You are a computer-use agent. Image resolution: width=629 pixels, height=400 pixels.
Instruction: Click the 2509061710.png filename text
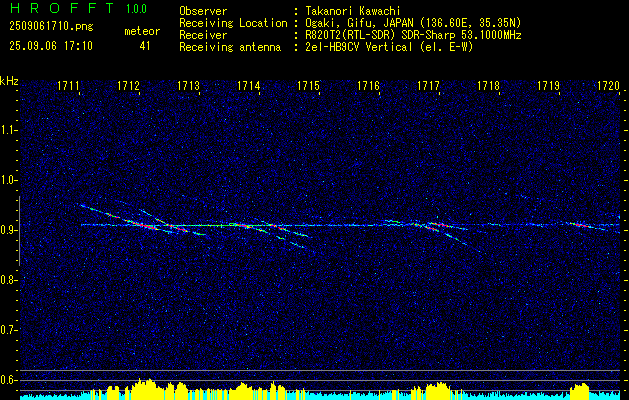51,27
